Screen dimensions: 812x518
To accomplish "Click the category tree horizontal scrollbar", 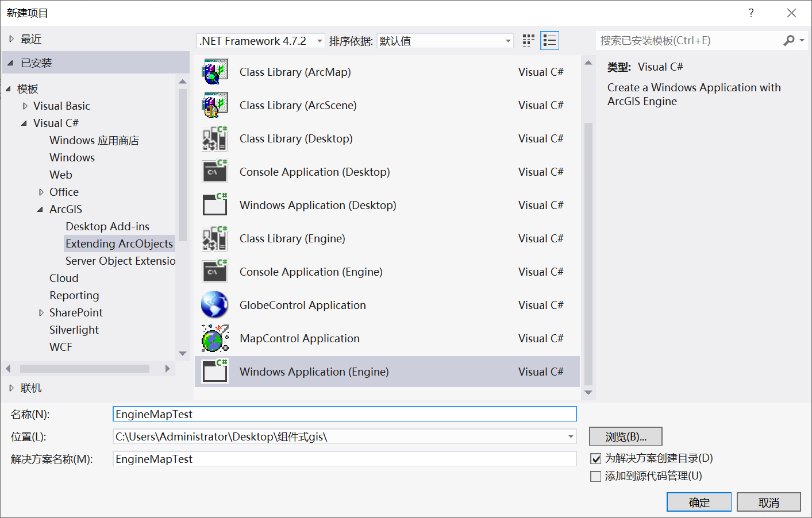I will click(85, 369).
